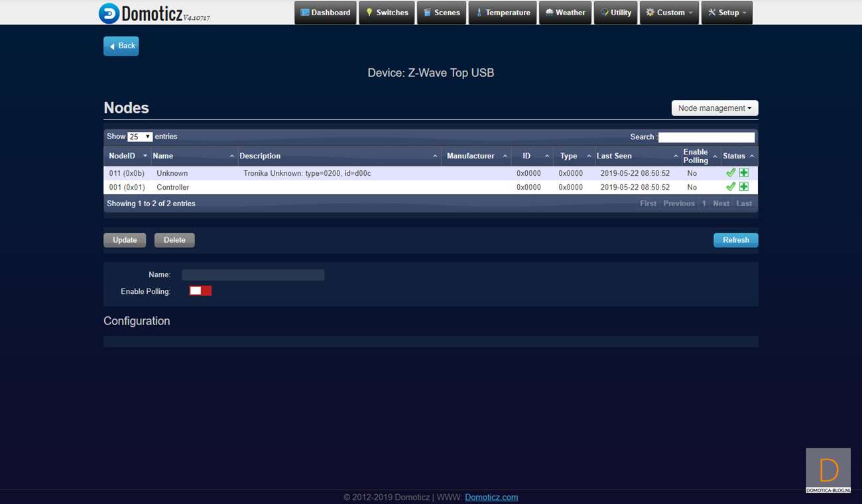This screenshot has width=862, height=504.
Task: Click green checkmark status for Unknown node
Action: (x=731, y=172)
